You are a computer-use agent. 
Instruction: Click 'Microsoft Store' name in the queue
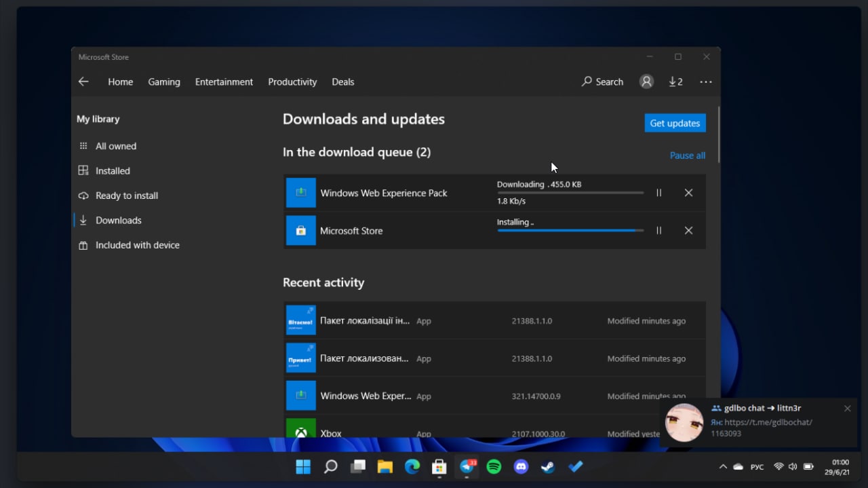(x=351, y=231)
